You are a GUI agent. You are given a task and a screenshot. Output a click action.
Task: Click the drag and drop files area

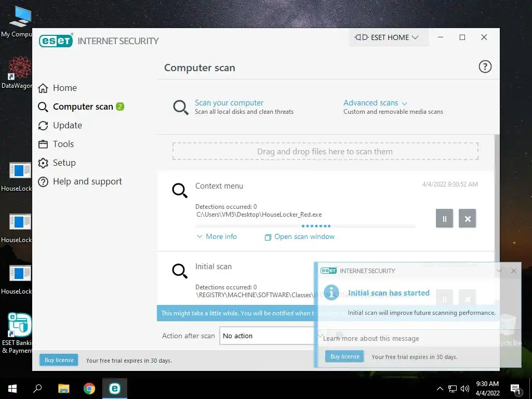(x=325, y=151)
